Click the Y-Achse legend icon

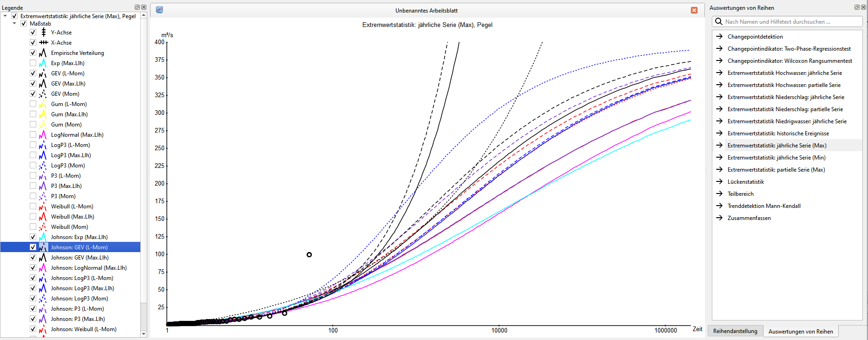click(43, 33)
